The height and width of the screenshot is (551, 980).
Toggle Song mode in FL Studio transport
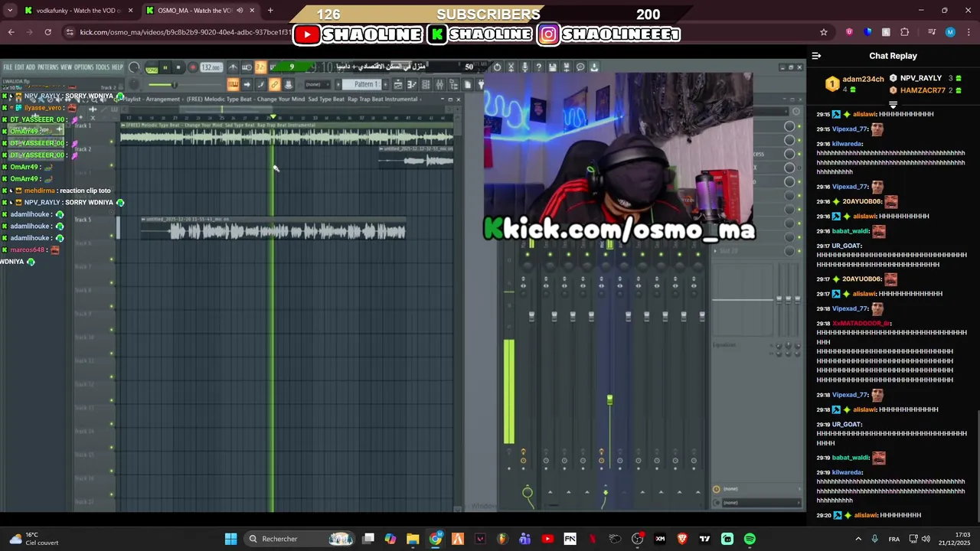[x=152, y=68]
